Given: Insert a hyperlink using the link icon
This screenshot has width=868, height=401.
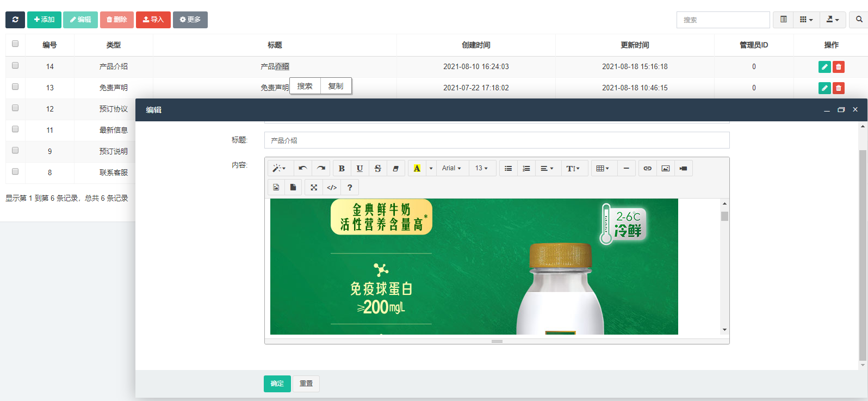Looking at the screenshot, I should coord(647,169).
